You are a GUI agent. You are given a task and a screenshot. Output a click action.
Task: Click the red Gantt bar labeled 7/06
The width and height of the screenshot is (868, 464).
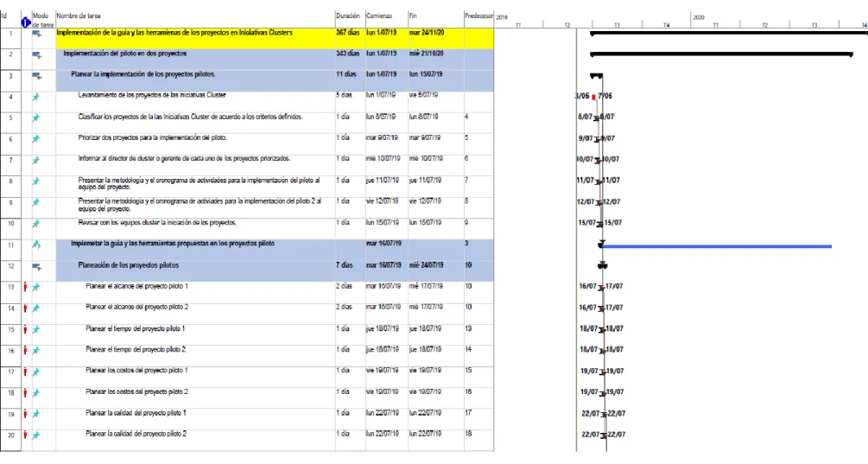point(594,97)
